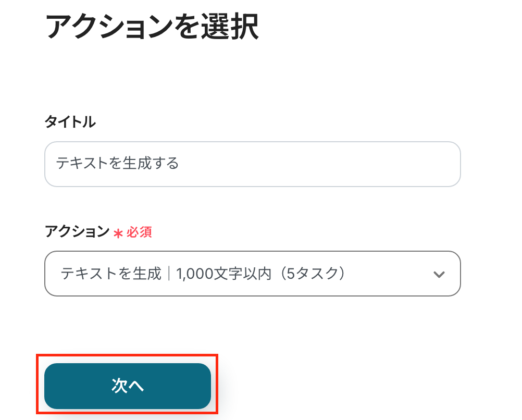Focus the タイトル input field
The height and width of the screenshot is (420, 522).
[252, 164]
